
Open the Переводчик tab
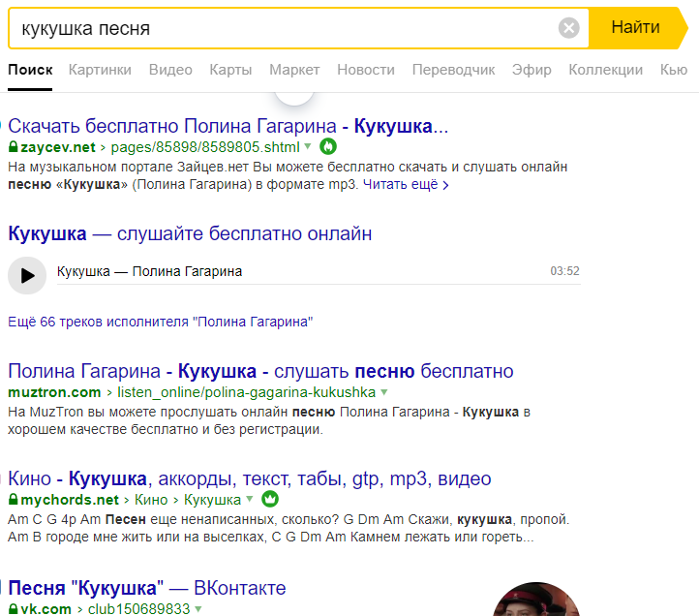point(453,70)
